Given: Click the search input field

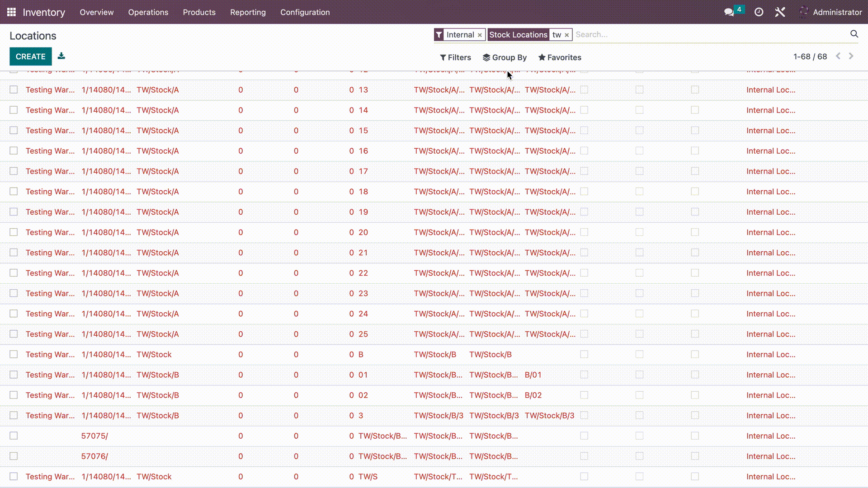Looking at the screenshot, I should [713, 34].
